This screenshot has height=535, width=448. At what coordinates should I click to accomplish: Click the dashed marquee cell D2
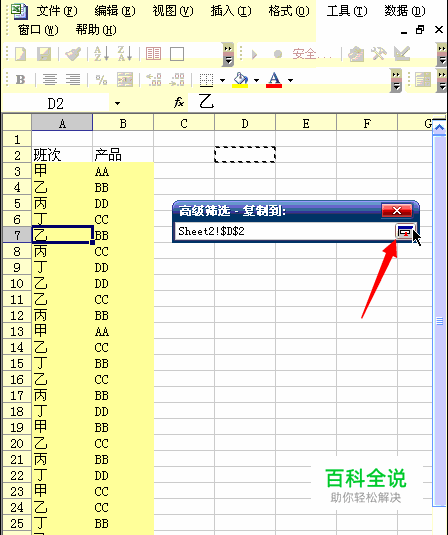point(245,155)
